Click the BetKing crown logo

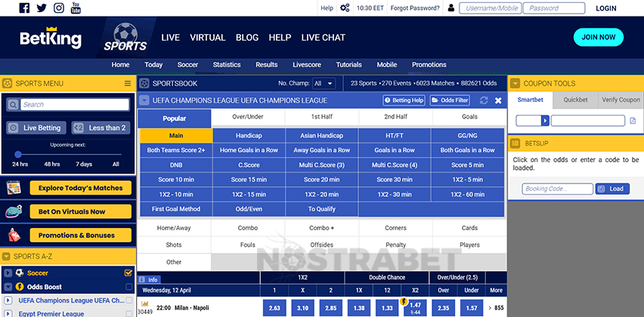pyautogui.click(x=51, y=38)
